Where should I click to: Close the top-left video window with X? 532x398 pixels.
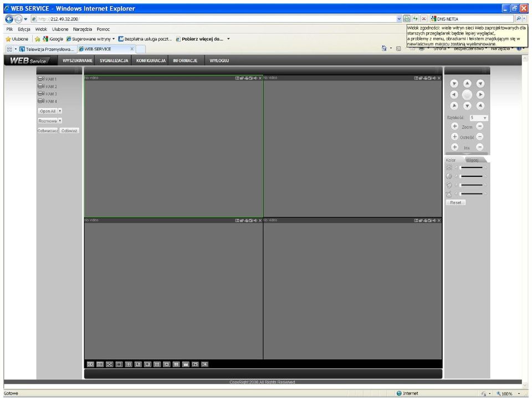pyautogui.click(x=260, y=78)
